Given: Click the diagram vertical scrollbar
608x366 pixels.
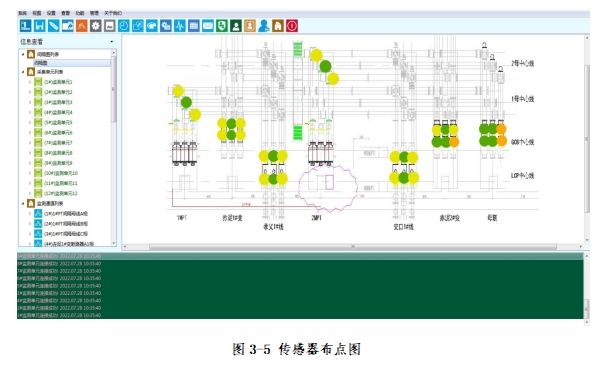Looking at the screenshot, I should 587,138.
